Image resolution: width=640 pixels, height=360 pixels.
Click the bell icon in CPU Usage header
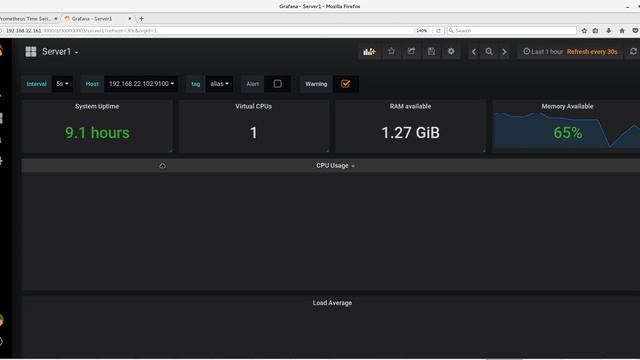tap(162, 165)
